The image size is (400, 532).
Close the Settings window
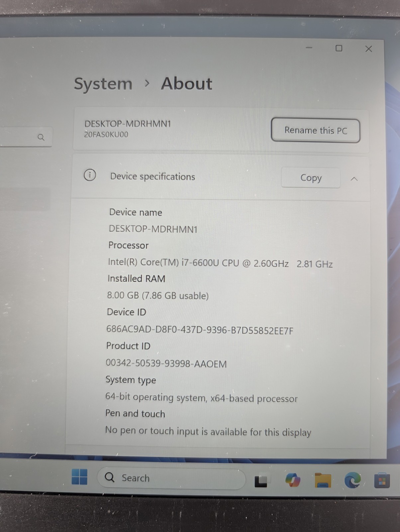click(x=368, y=49)
